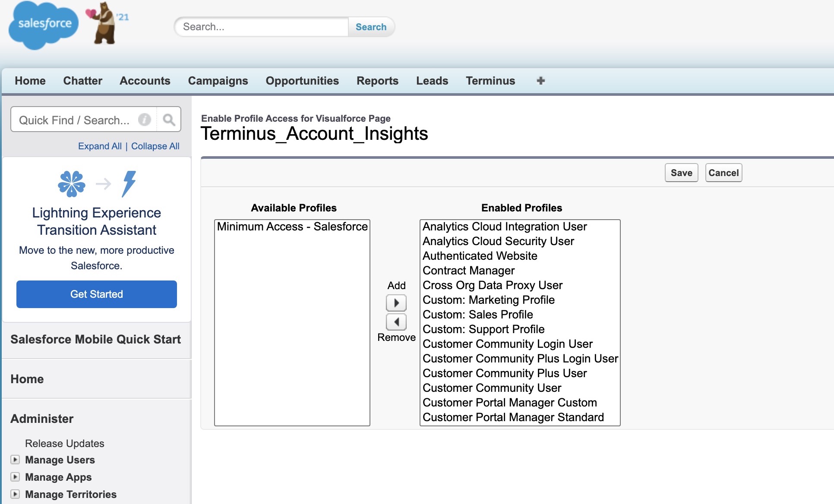This screenshot has width=834, height=504.
Task: Click the blue flower Classic icon
Action: coord(72,184)
